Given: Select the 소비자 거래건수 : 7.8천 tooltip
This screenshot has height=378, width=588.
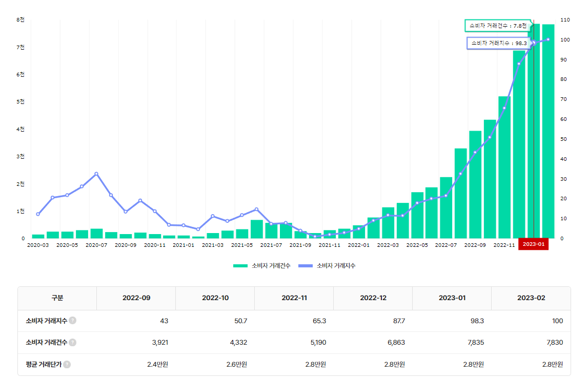Looking at the screenshot, I should [x=498, y=26].
